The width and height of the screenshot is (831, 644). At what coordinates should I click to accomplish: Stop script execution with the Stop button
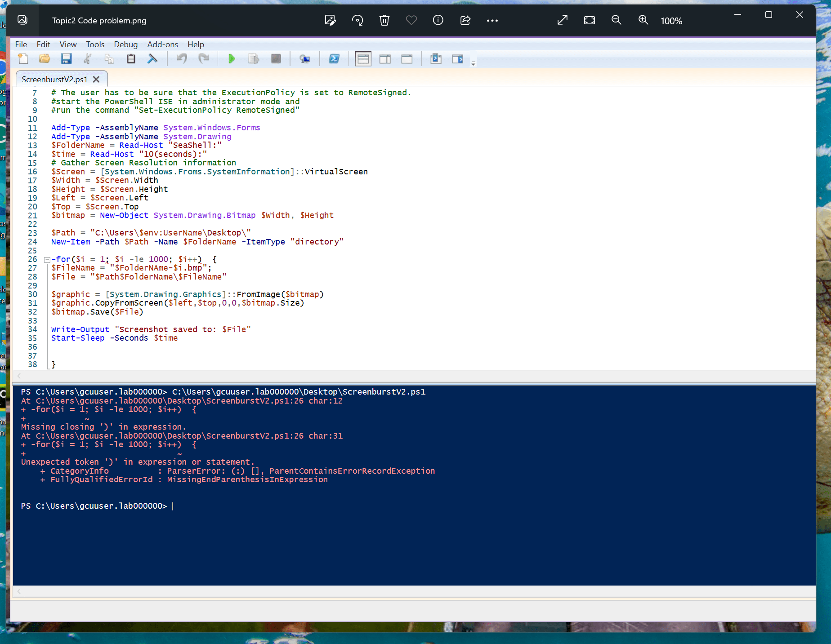click(276, 58)
